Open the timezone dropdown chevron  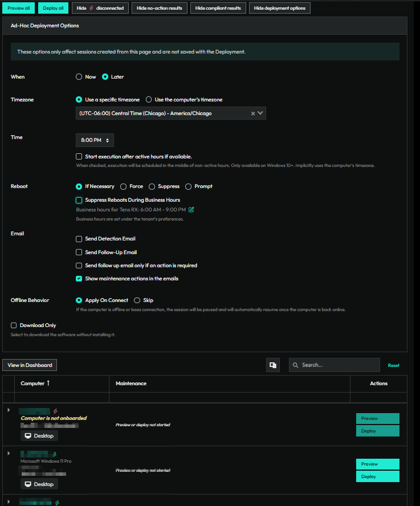pos(260,113)
